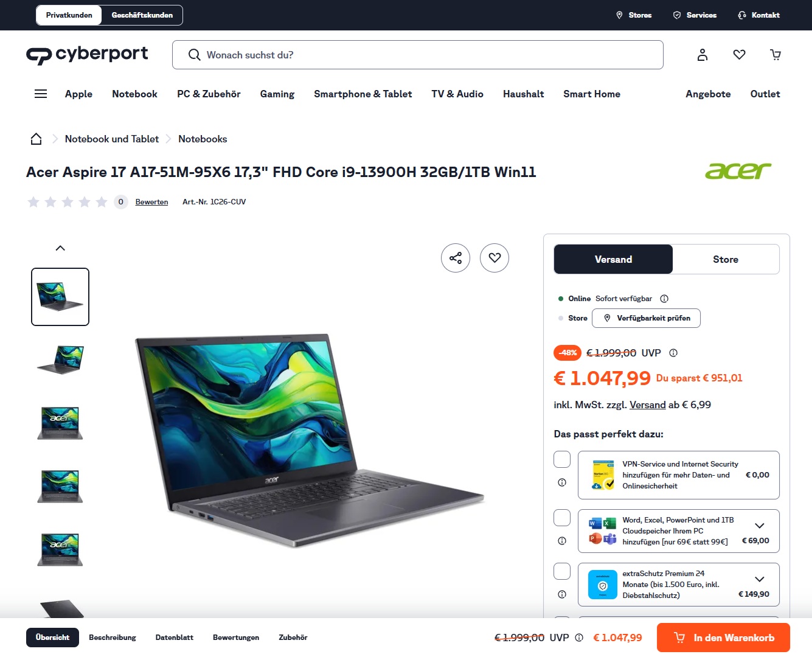
Task: Add laptop to wishlist via heart button
Action: click(x=494, y=258)
